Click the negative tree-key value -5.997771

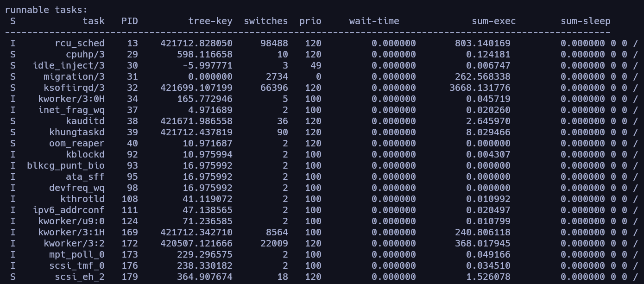coord(208,65)
